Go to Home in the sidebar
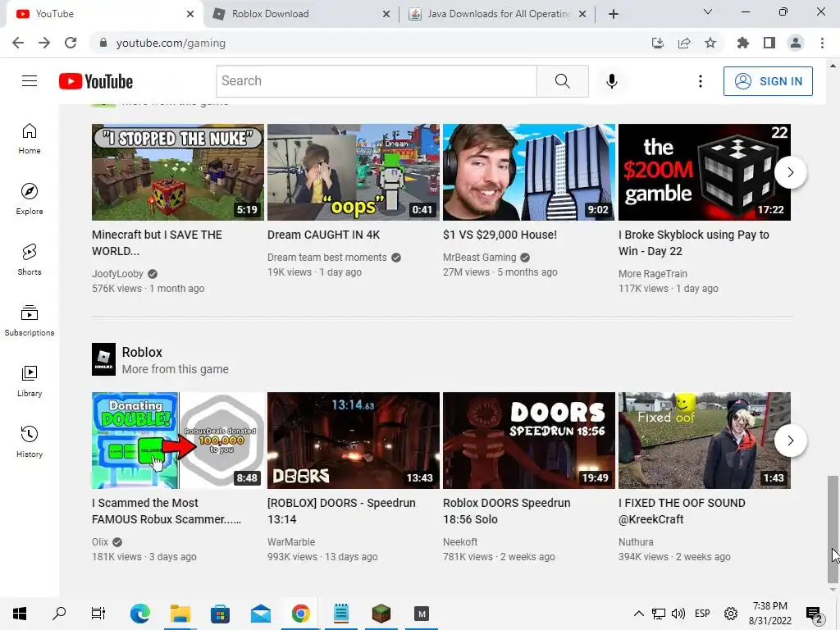Screen dimensions: 840x630 pos(30,138)
